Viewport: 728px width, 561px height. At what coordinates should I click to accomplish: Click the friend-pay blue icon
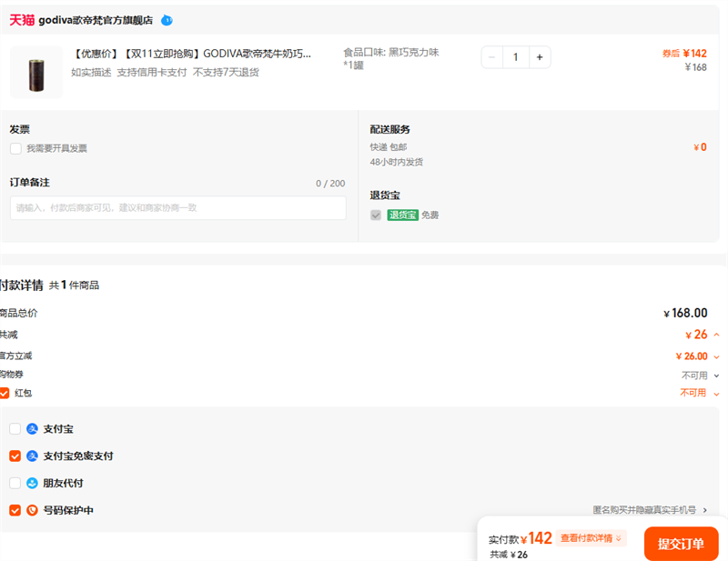pos(32,483)
